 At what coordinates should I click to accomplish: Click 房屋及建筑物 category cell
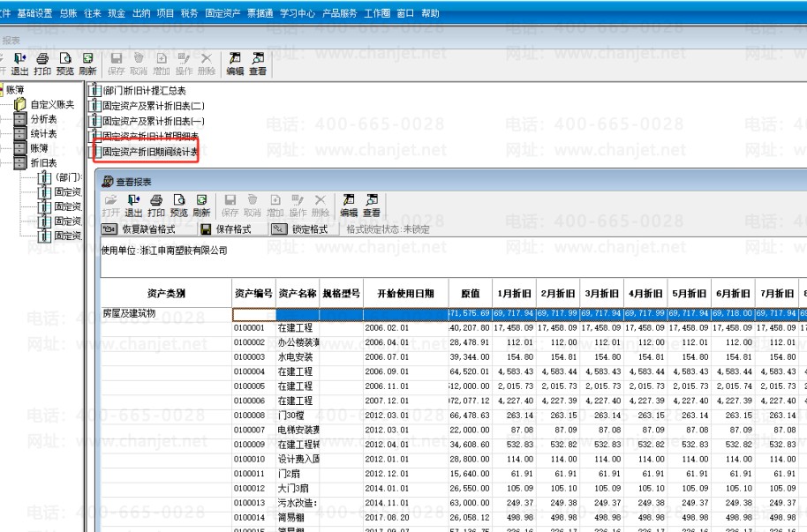click(x=166, y=313)
